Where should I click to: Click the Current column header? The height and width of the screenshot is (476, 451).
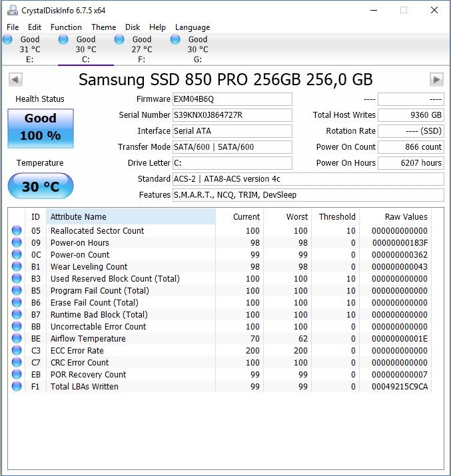240,217
